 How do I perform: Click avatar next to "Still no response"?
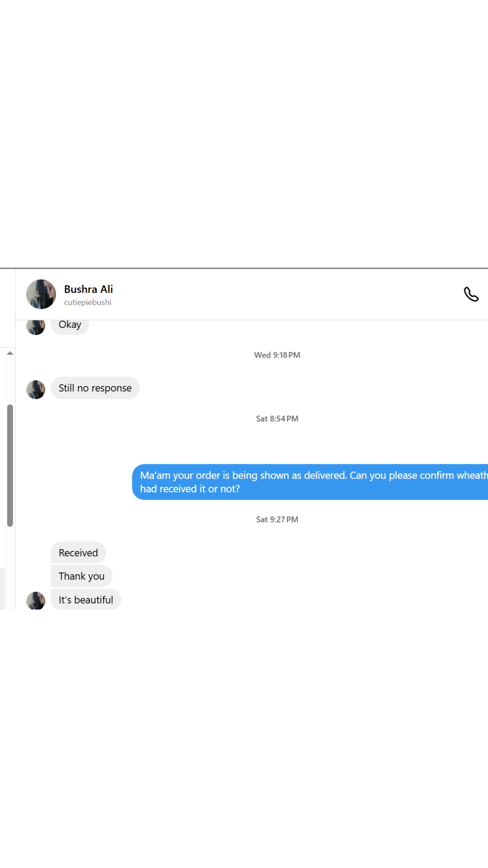click(x=36, y=390)
